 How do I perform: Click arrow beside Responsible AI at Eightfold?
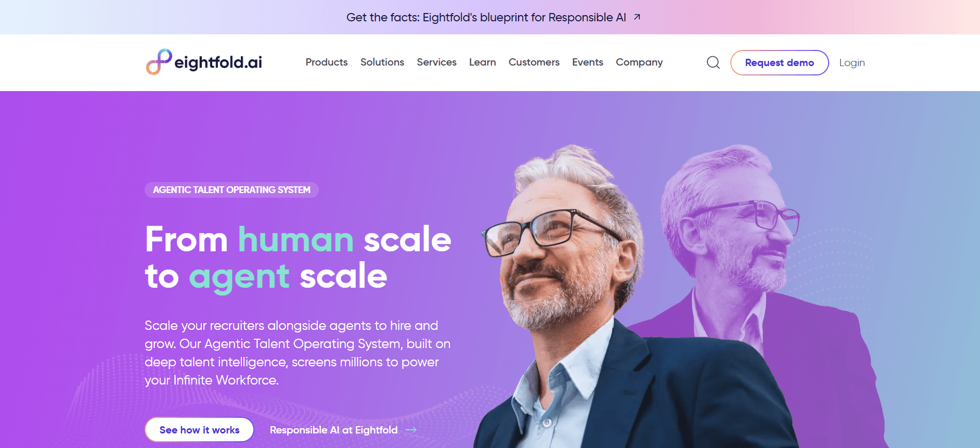click(411, 430)
